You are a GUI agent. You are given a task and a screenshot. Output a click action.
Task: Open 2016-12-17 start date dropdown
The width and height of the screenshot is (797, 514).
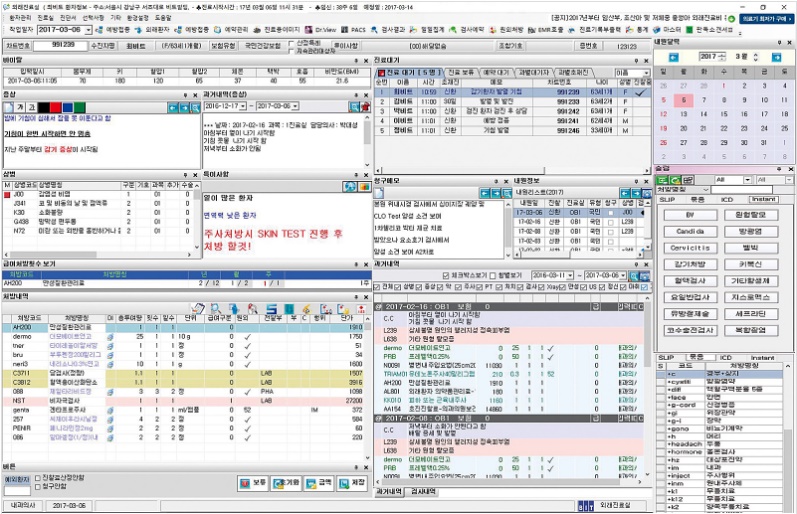[243, 106]
